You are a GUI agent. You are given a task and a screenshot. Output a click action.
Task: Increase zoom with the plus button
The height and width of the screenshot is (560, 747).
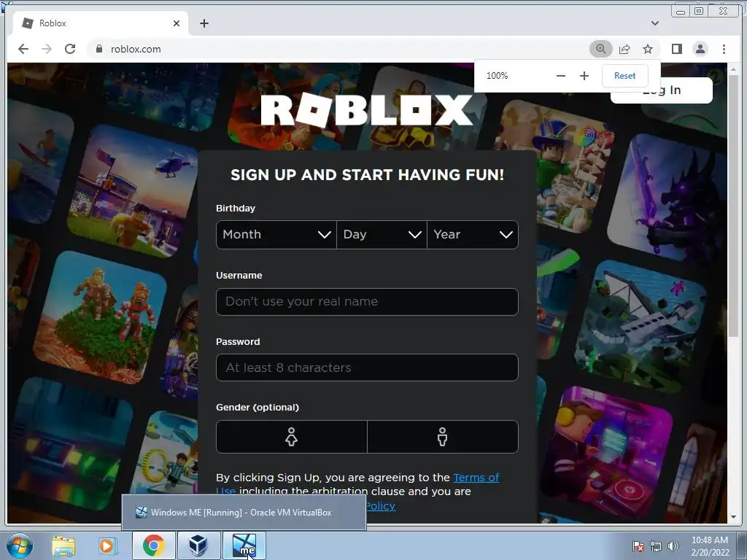[584, 76]
